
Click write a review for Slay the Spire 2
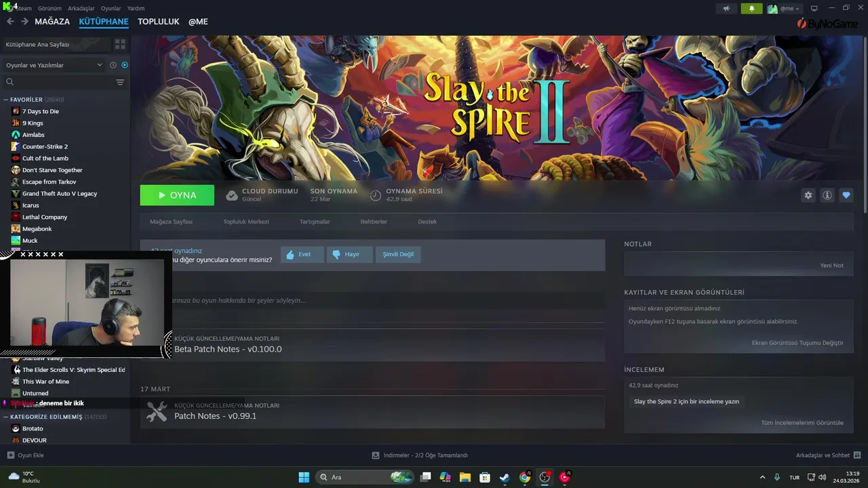coord(686,401)
